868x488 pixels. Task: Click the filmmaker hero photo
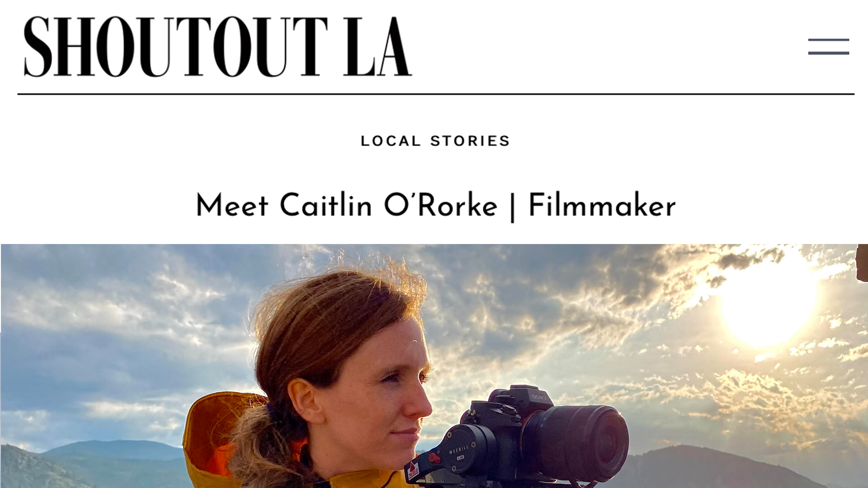pyautogui.click(x=434, y=366)
